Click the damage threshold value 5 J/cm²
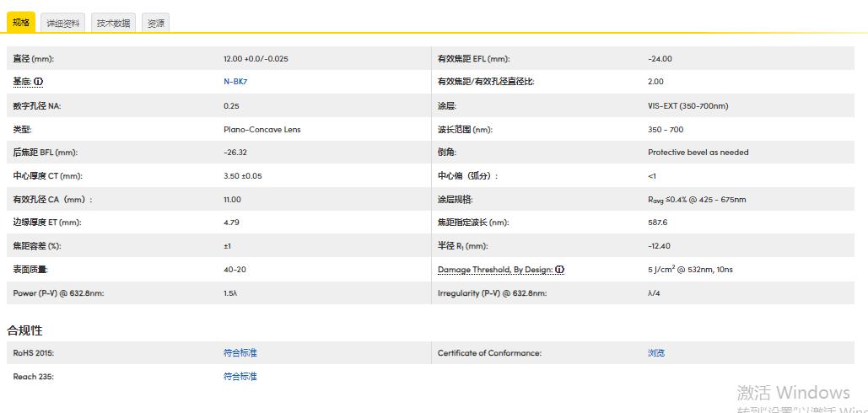Screen dimensions: 868x413 click(690, 270)
